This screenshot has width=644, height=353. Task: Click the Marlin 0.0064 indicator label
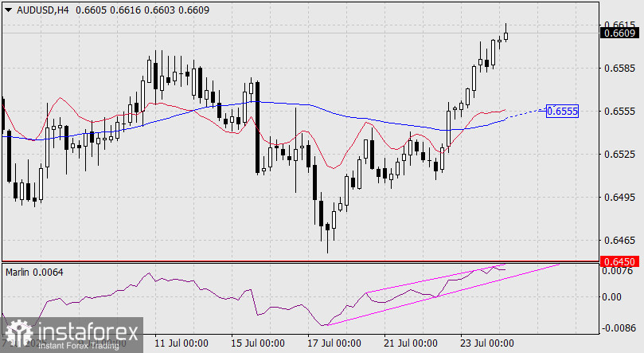[x=34, y=273]
